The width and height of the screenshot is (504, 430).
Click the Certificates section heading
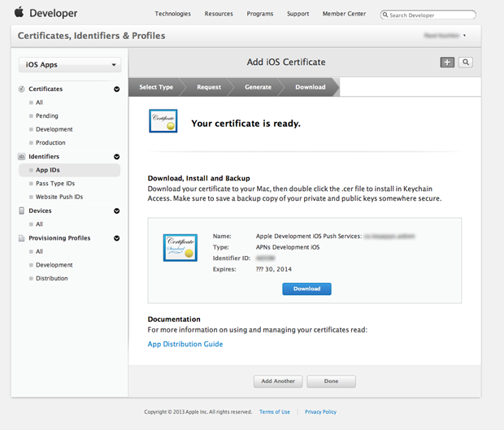[x=46, y=89]
